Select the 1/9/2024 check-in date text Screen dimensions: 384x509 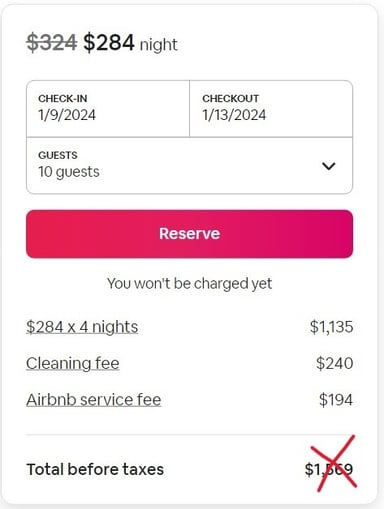pos(67,115)
